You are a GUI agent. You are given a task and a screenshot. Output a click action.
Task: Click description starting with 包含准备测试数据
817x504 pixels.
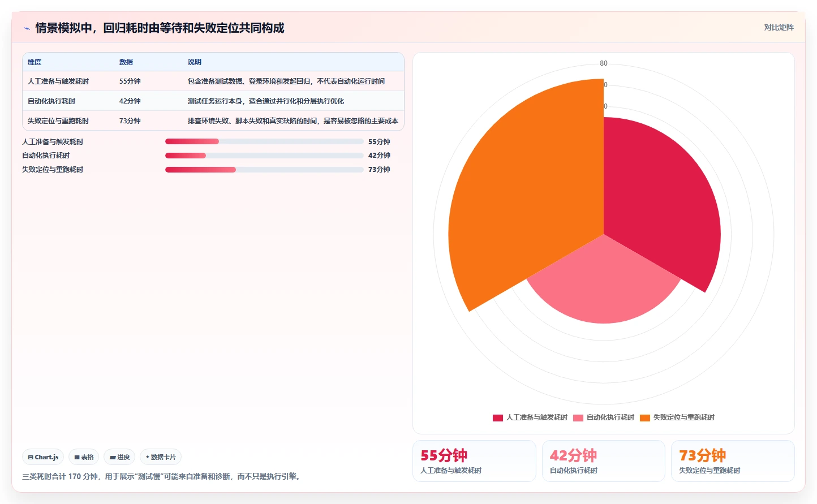coord(286,81)
